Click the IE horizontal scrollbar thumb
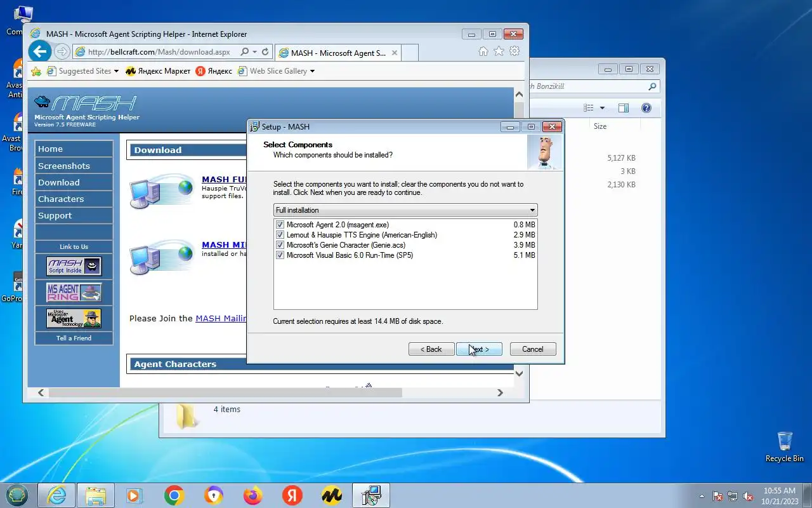The width and height of the screenshot is (812, 508). tap(225, 392)
